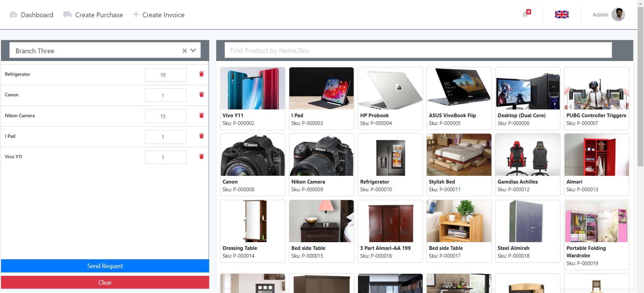This screenshot has width=644, height=293.
Task: Delete the Nikon Camera row
Action: pyautogui.click(x=201, y=116)
